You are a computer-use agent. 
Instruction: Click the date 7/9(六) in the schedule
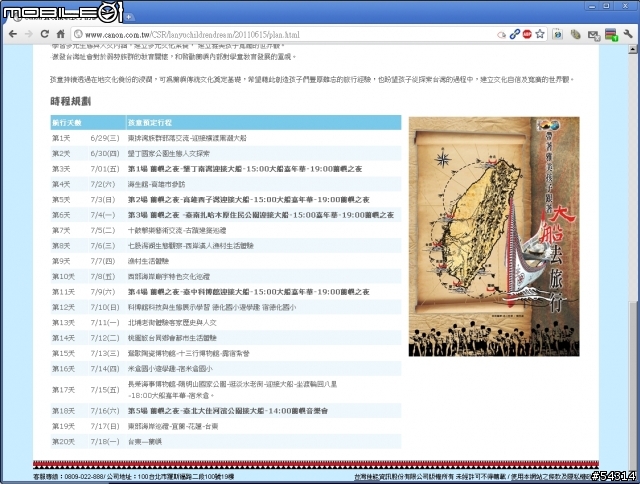[x=103, y=292]
